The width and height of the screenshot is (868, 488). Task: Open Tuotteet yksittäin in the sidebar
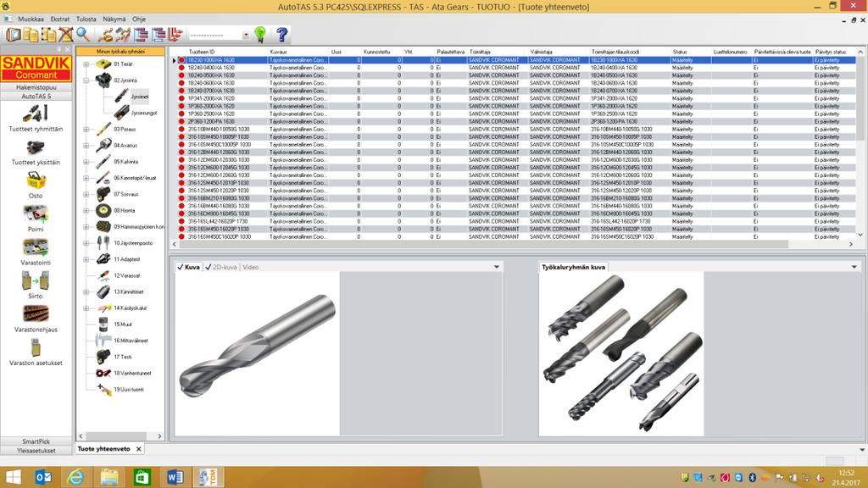(x=36, y=152)
